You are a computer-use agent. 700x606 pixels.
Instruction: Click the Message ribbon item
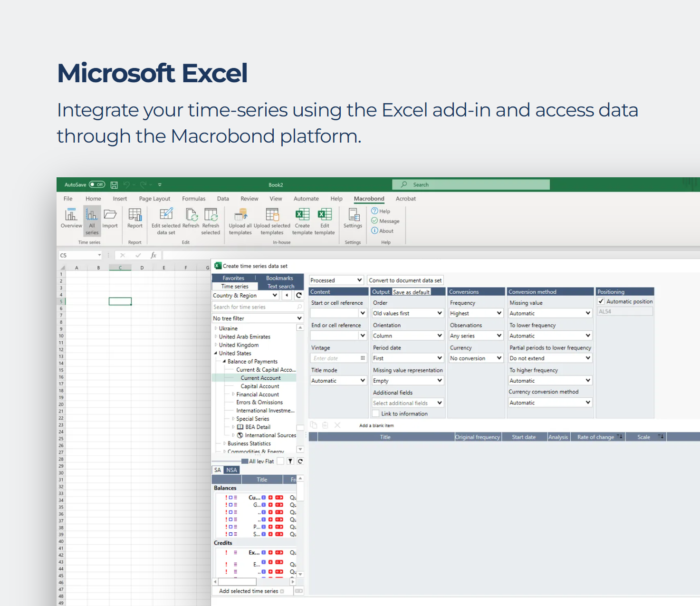point(385,221)
